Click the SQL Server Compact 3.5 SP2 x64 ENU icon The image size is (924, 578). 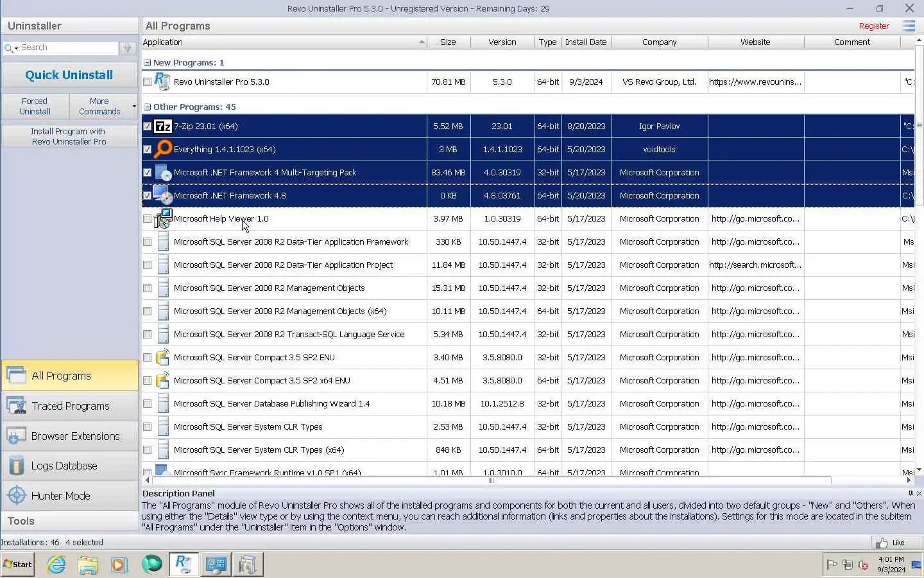(x=163, y=380)
